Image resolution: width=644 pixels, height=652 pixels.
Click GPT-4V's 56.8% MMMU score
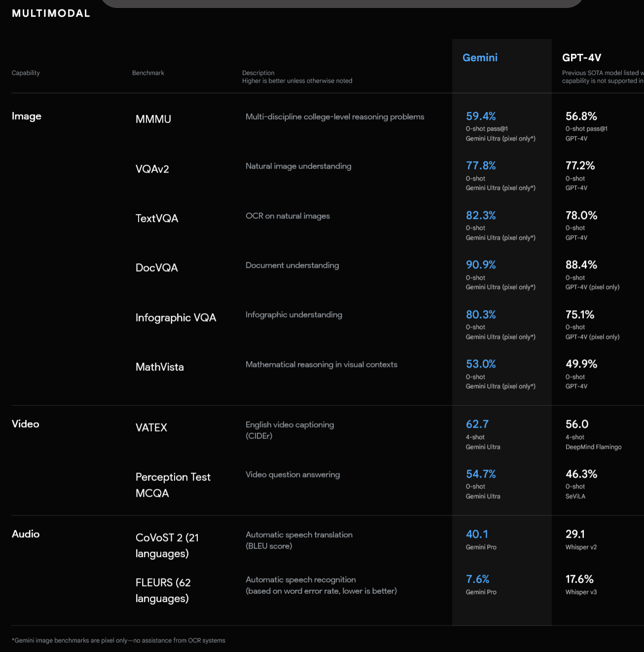[x=581, y=116]
